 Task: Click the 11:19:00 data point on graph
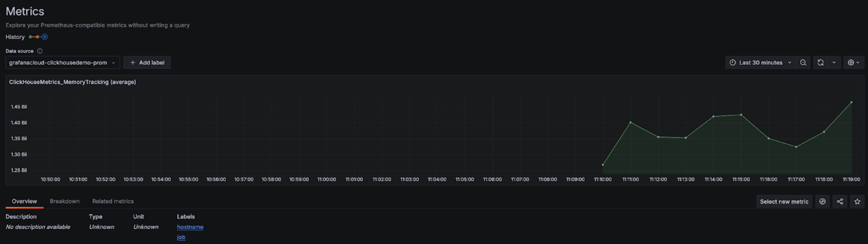[x=851, y=102]
